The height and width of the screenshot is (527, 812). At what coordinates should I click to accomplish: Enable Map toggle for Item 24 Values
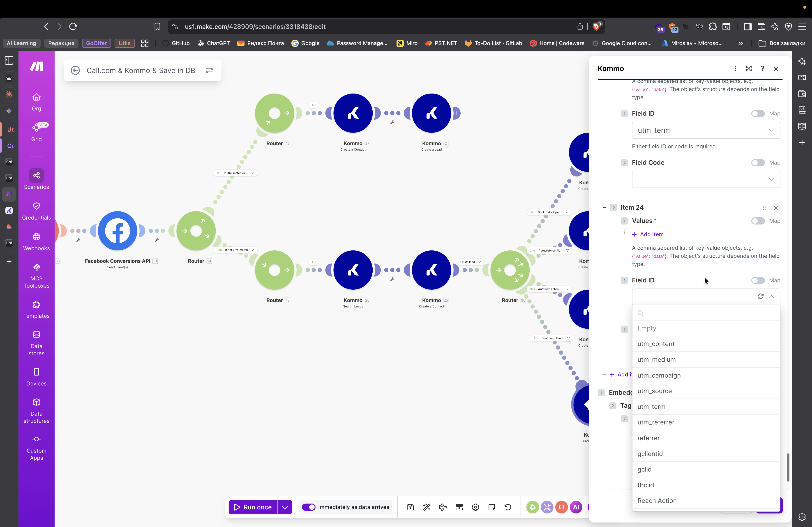(x=758, y=221)
